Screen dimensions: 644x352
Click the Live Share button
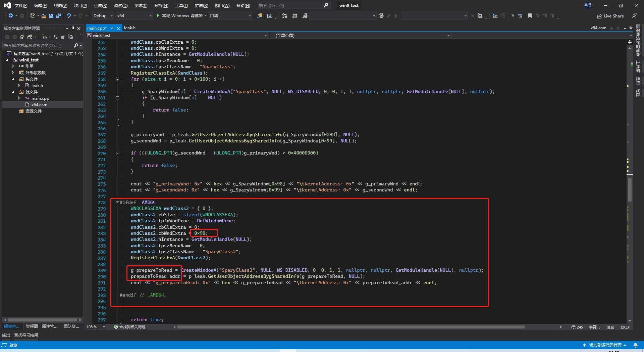pos(610,16)
